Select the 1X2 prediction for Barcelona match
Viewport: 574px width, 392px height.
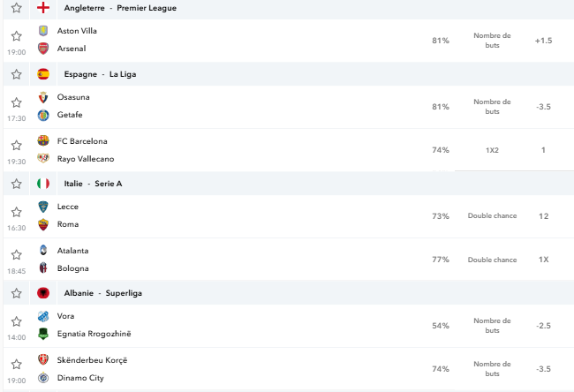[x=492, y=150]
